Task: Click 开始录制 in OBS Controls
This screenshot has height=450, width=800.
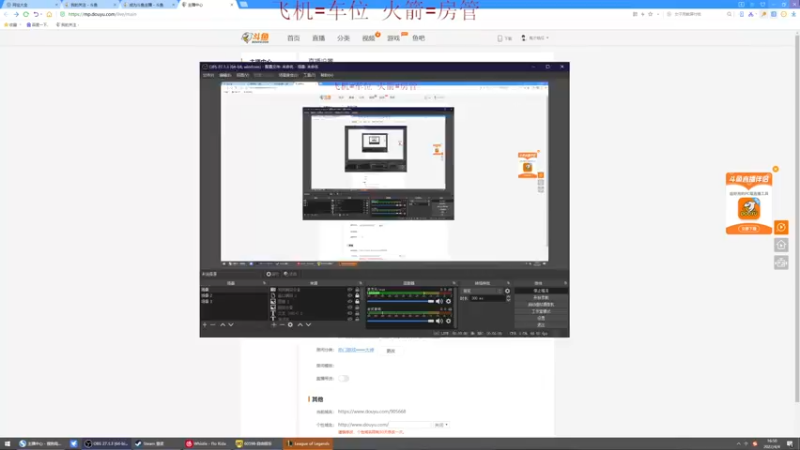Action: coord(541,297)
